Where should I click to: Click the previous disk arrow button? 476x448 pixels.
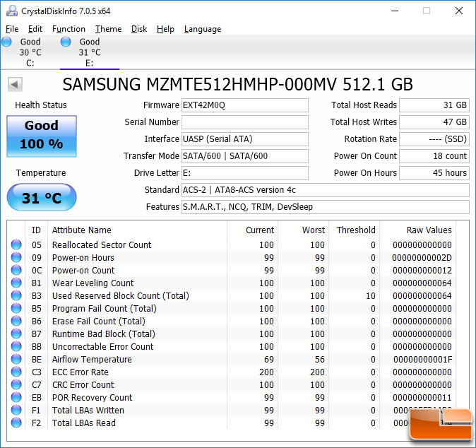click(15, 84)
